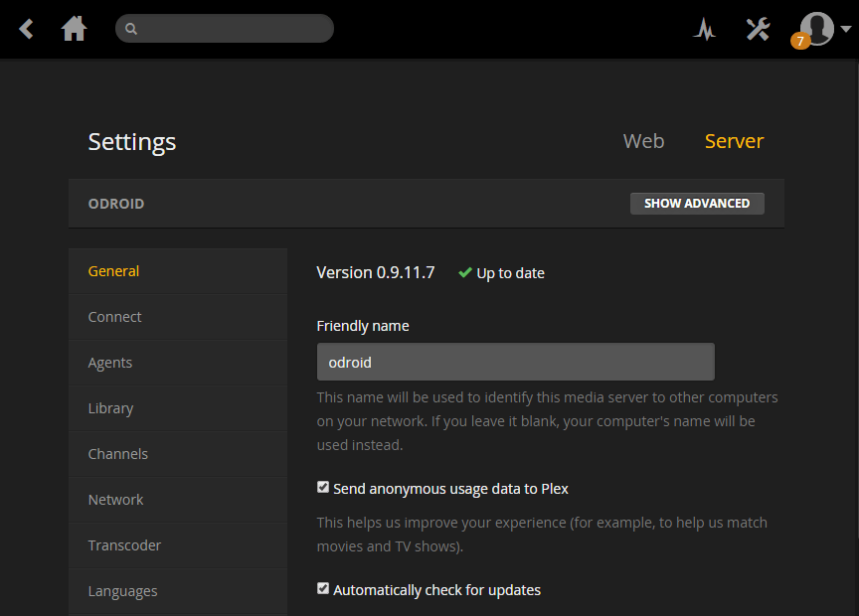The image size is (859, 616).
Task: Click the orange notification badge 7
Action: [x=799, y=42]
